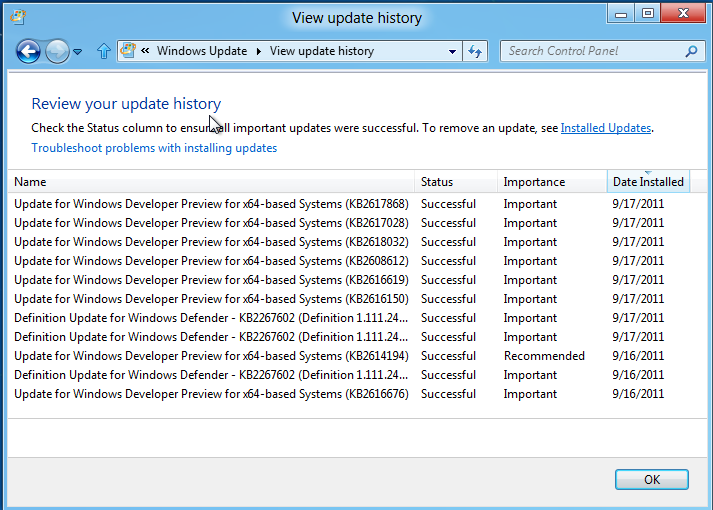This screenshot has height=510, width=713.
Task: Select Windows Update in the breadcrumb
Action: pos(201,51)
